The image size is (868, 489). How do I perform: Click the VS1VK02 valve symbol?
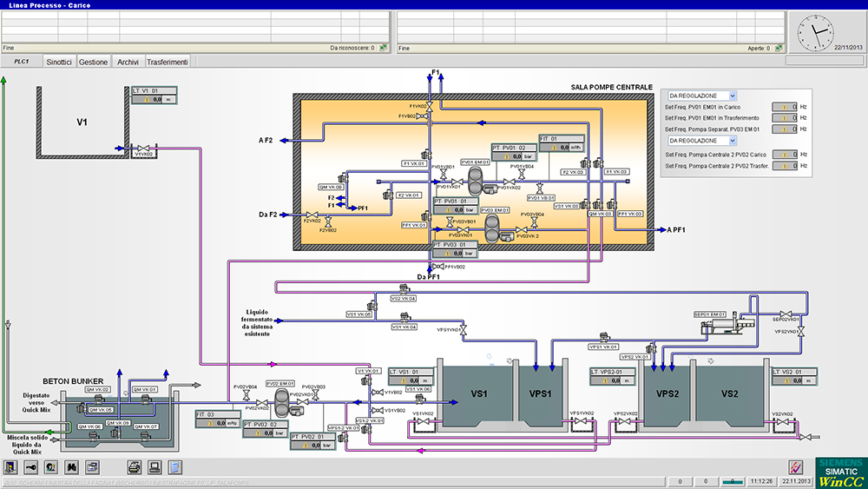424,422
